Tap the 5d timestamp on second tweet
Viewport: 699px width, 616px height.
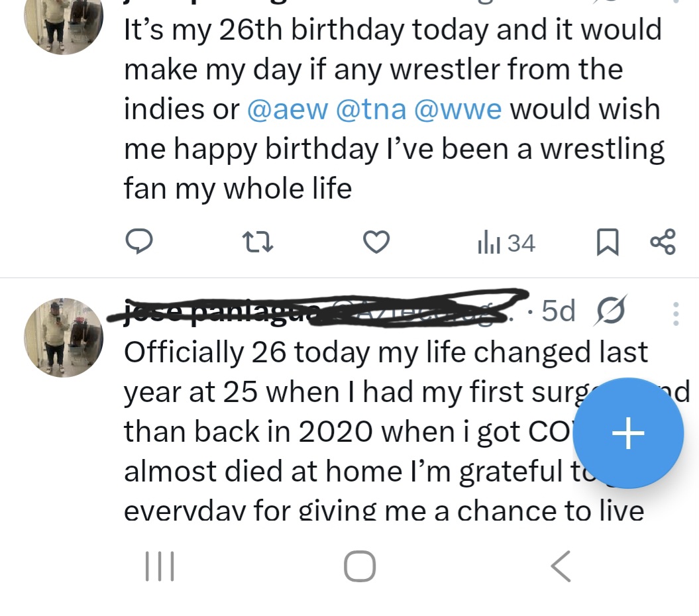558,311
